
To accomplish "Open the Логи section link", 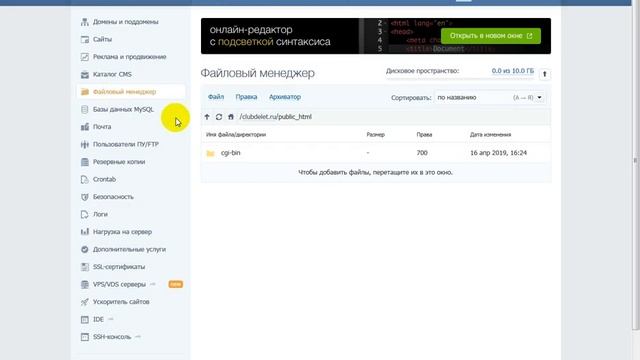I will [x=100, y=214].
